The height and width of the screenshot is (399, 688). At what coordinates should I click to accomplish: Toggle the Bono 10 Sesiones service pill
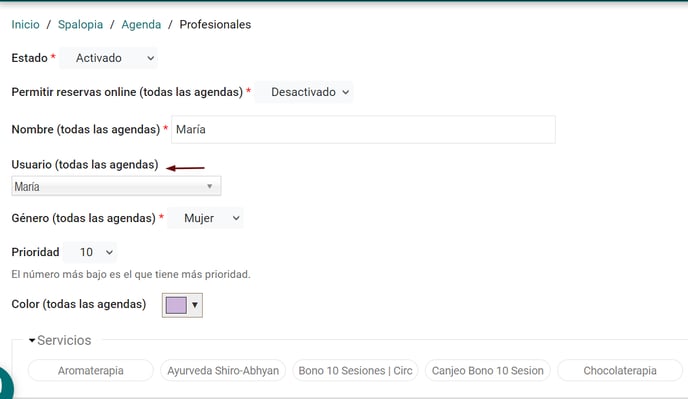pyautogui.click(x=355, y=370)
